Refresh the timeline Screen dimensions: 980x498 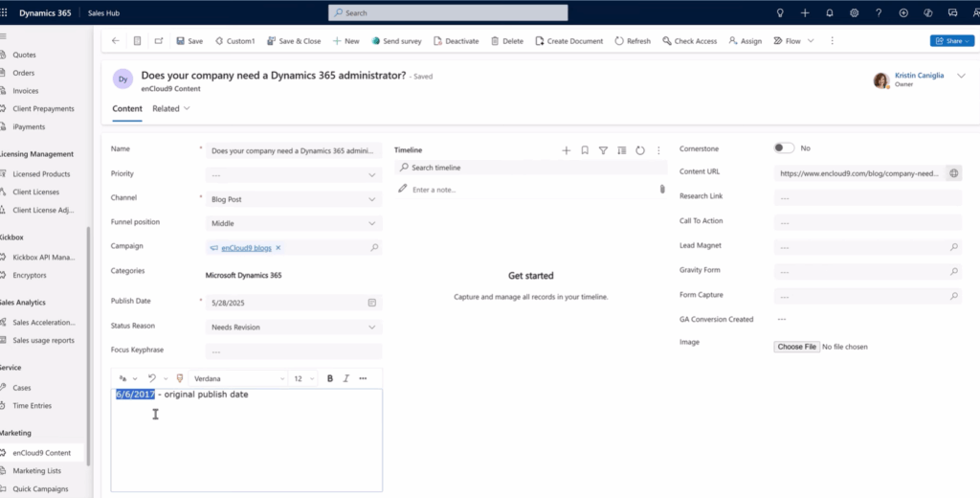(640, 150)
